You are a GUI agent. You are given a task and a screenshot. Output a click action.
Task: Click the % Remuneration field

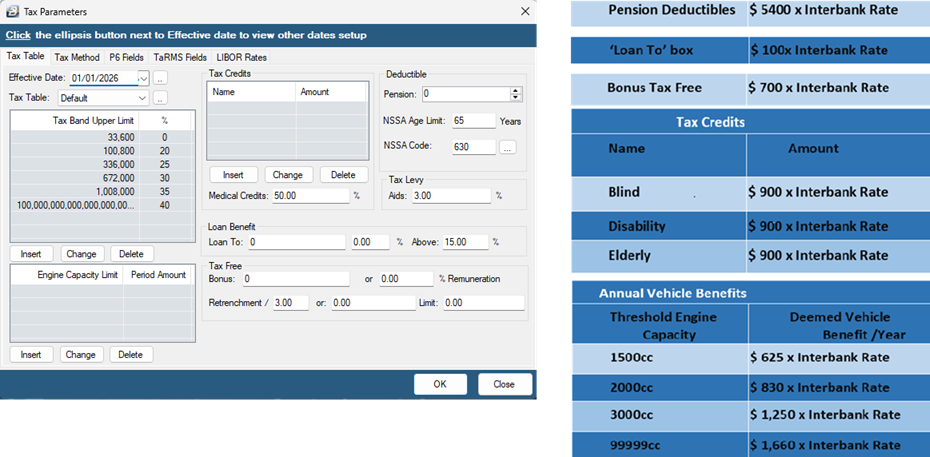click(406, 279)
